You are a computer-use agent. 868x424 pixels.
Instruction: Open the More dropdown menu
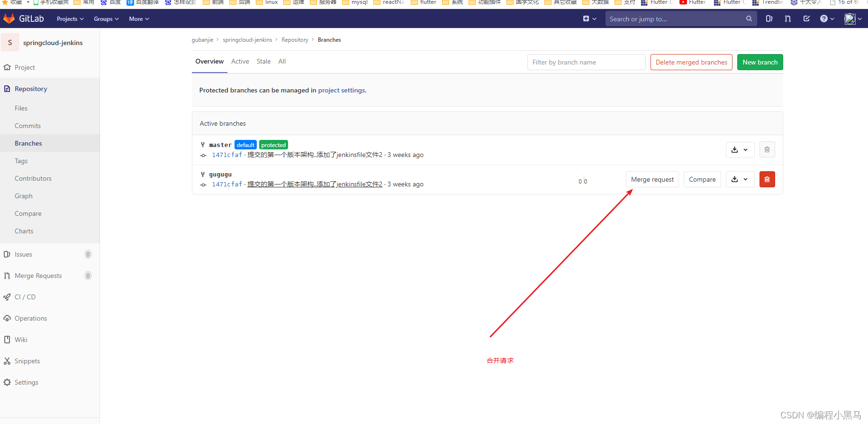click(139, 19)
